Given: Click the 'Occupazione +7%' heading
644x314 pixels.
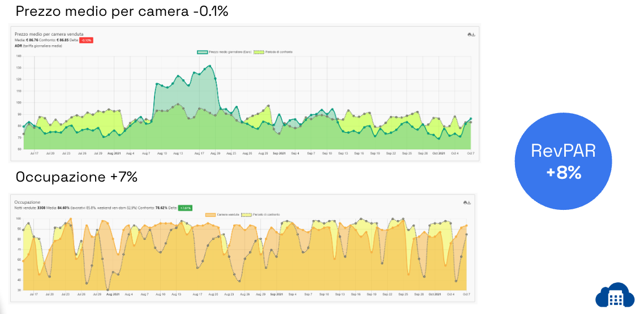Looking at the screenshot, I should [x=76, y=177].
